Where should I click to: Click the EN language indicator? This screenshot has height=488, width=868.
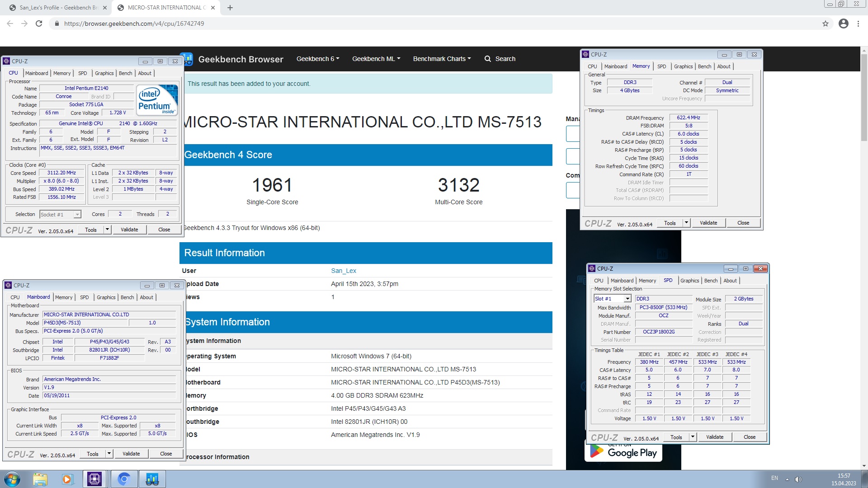(x=774, y=478)
